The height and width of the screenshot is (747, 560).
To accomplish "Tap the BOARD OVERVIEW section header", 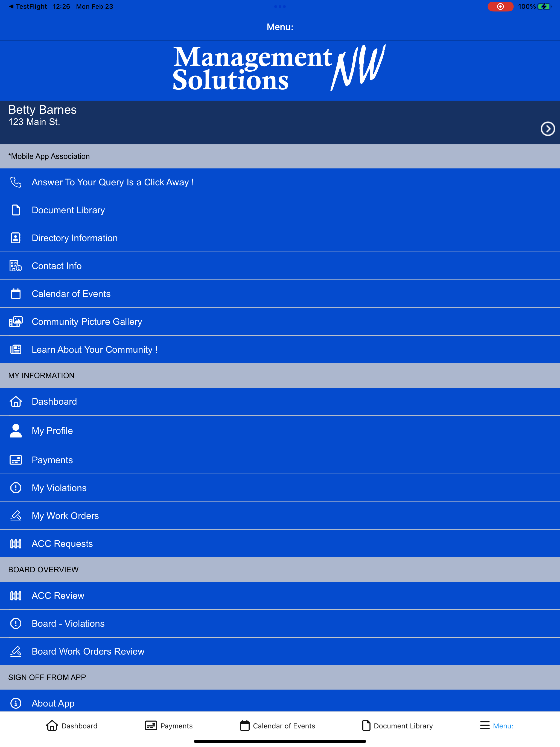I will point(280,570).
